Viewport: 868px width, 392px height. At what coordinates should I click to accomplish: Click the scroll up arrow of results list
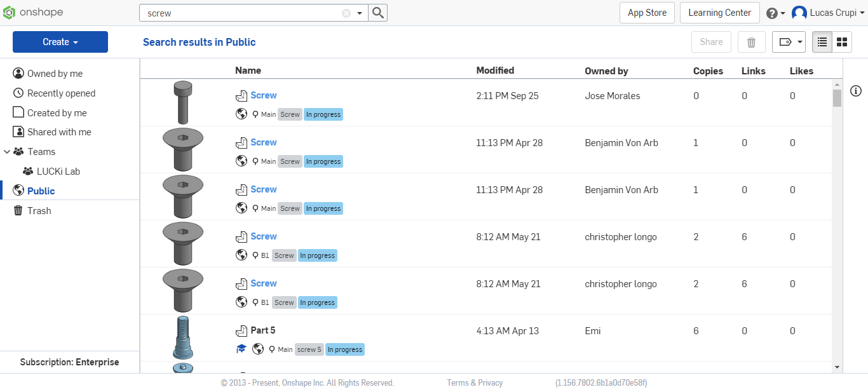[837, 83]
